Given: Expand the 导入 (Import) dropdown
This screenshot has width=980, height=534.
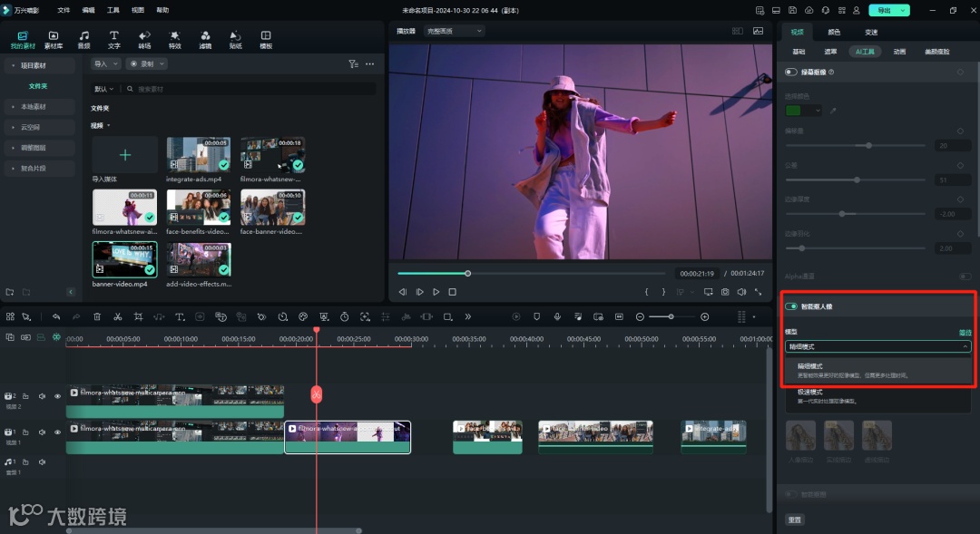Looking at the screenshot, I should click(105, 64).
